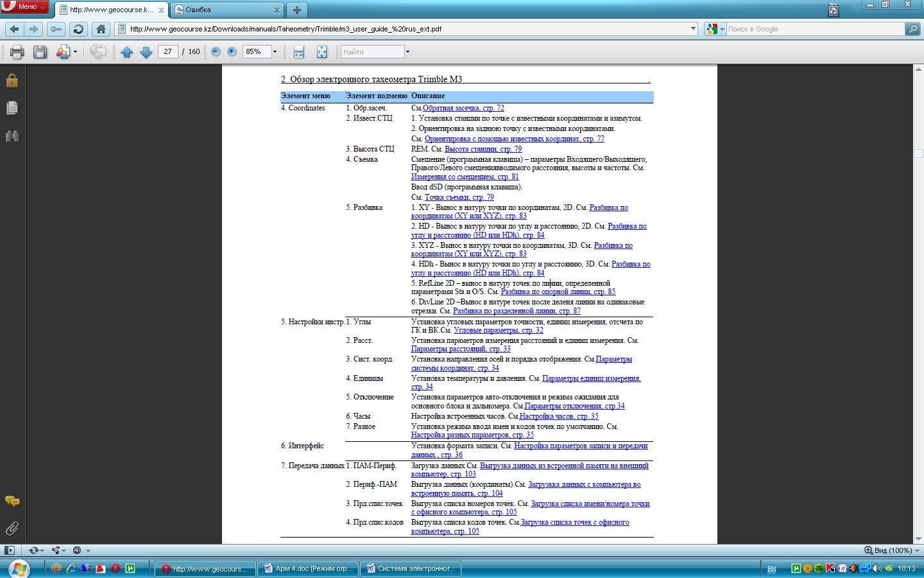Follow link Параметры расстояний, стр. 33
Viewport: 924px width, 578px height.
[461, 349]
